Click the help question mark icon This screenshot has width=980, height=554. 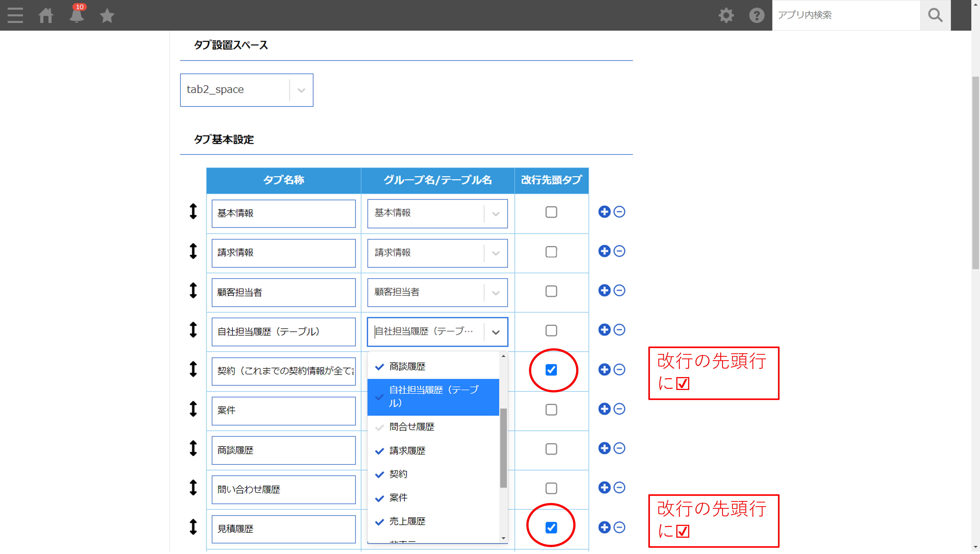point(755,15)
